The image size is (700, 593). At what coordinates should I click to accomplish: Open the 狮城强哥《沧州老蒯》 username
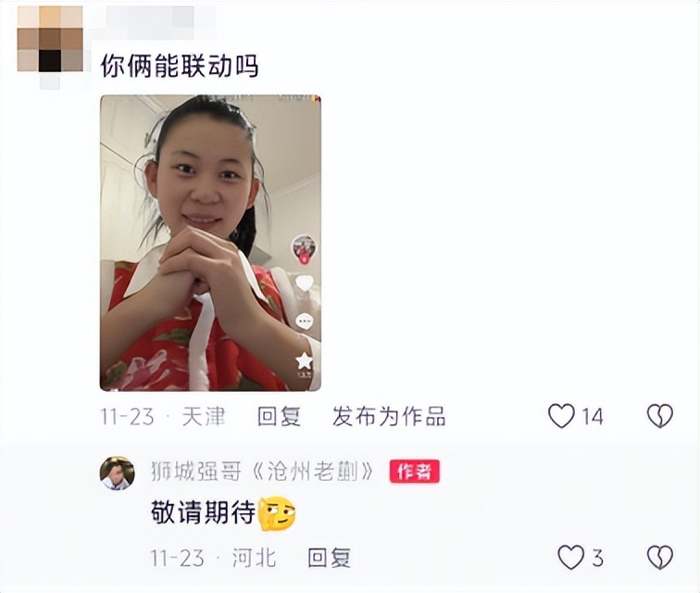click(x=263, y=472)
